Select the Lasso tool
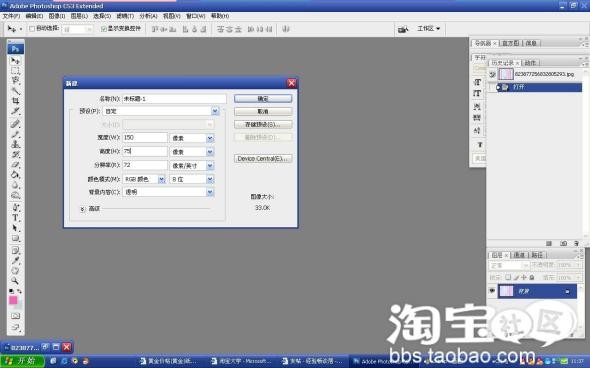This screenshot has width=590, height=368. (x=15, y=80)
